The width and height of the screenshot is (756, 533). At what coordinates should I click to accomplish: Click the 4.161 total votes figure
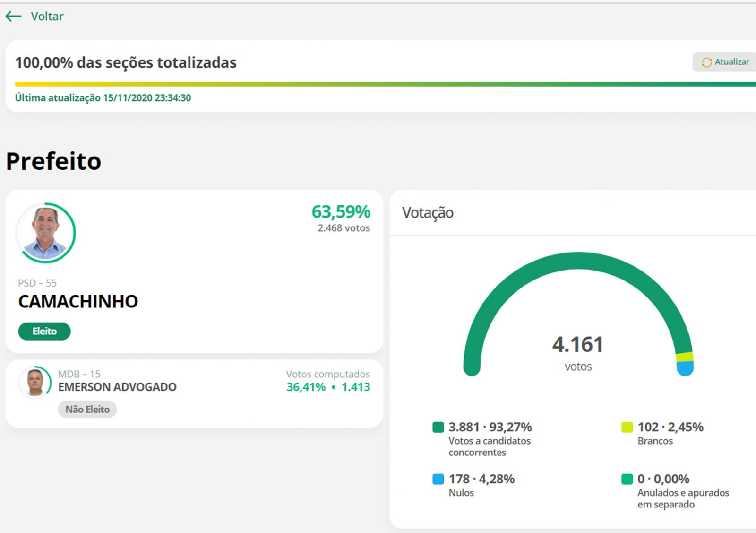click(577, 344)
